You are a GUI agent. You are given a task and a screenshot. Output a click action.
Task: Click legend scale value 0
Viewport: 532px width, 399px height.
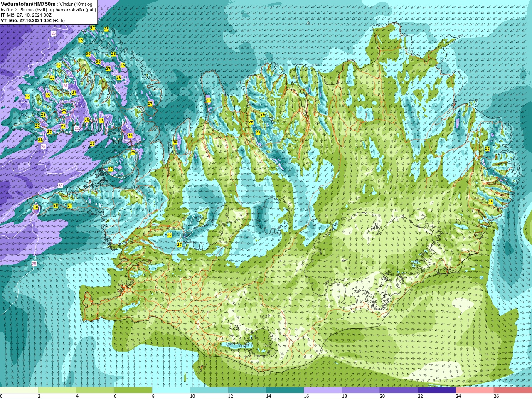tap(1, 396)
